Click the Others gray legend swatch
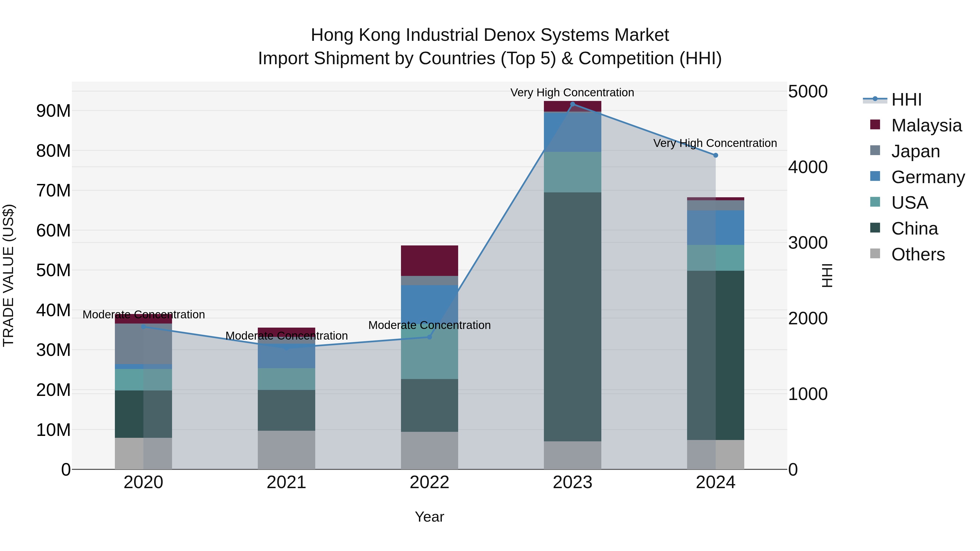This screenshot has height=551, width=980. pyautogui.click(x=875, y=253)
